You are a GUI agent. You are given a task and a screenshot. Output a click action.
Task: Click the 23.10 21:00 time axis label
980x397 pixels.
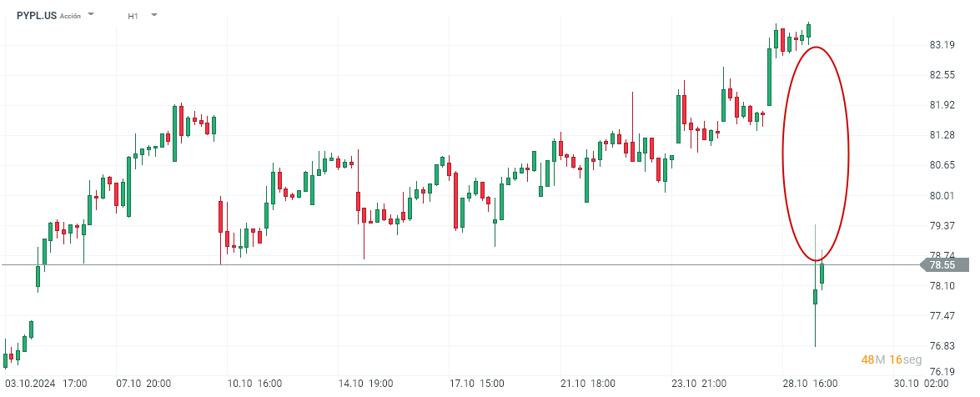pyautogui.click(x=699, y=384)
